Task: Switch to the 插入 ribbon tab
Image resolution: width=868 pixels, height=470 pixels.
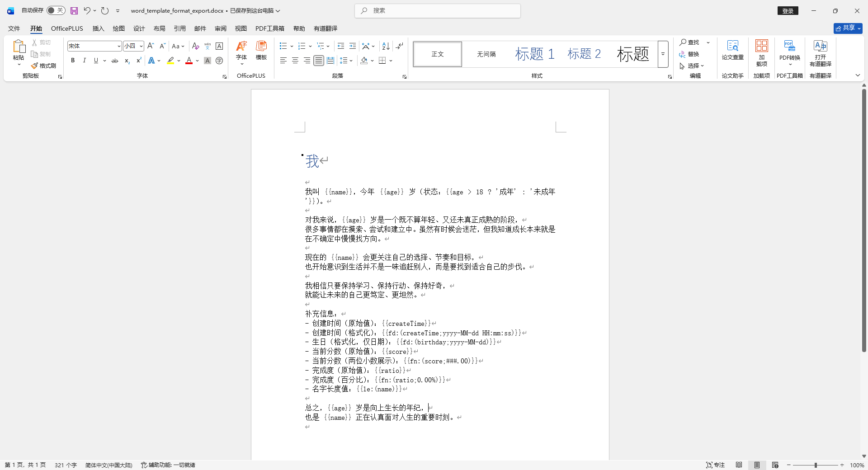Action: (98, 28)
